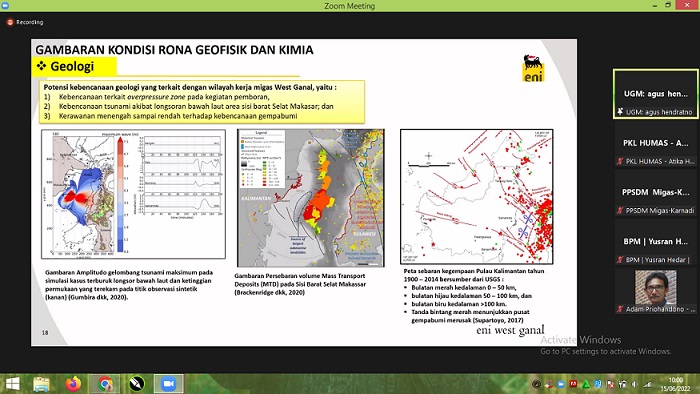Image resolution: width=700 pixels, height=394 pixels.
Task: Click the red-blue ball tray icon
Action: (549, 384)
